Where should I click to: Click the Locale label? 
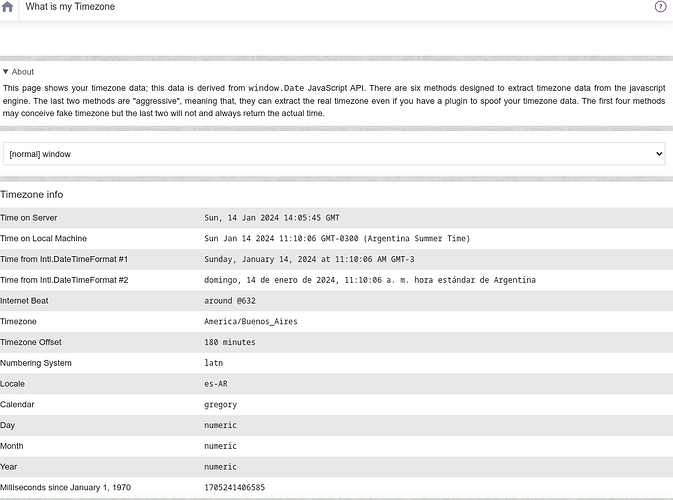coord(12,384)
